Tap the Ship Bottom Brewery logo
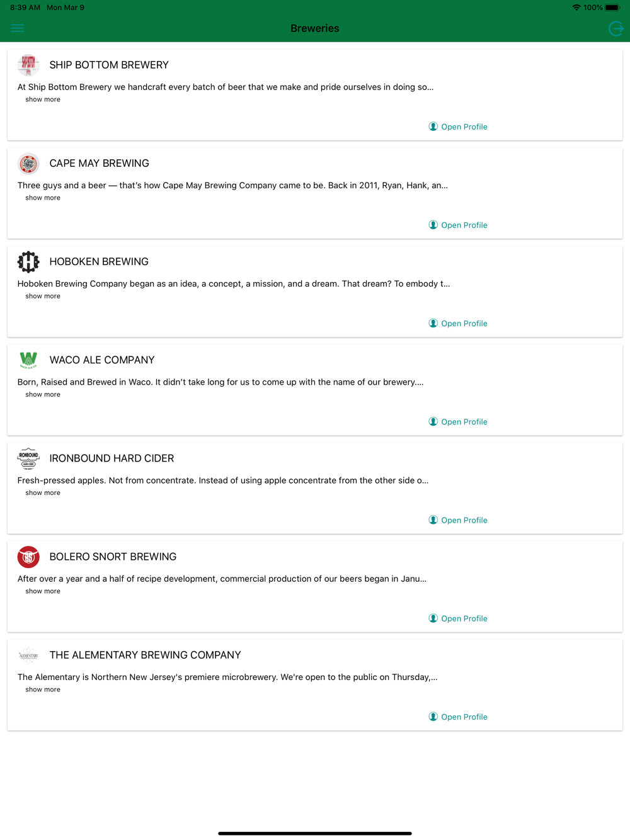 (28, 65)
